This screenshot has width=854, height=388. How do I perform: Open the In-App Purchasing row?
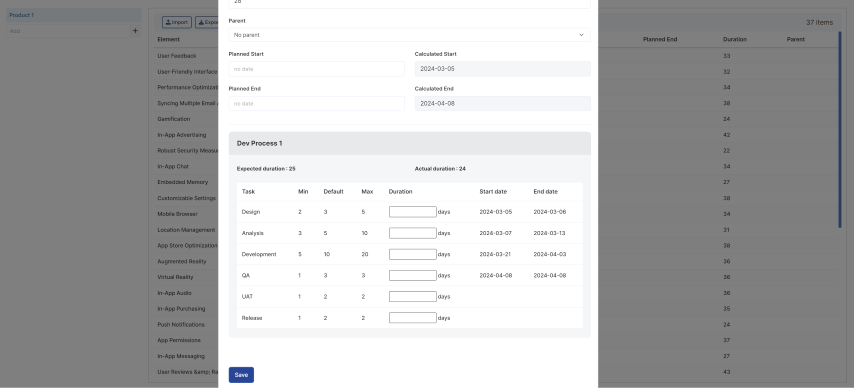pyautogui.click(x=181, y=308)
